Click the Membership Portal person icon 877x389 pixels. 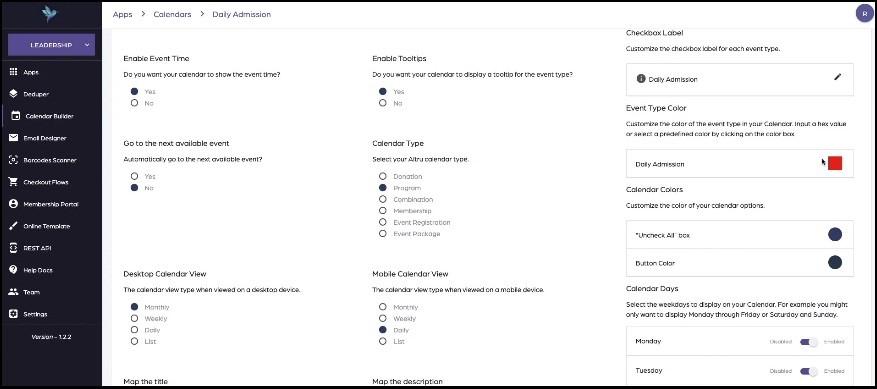[x=13, y=204]
